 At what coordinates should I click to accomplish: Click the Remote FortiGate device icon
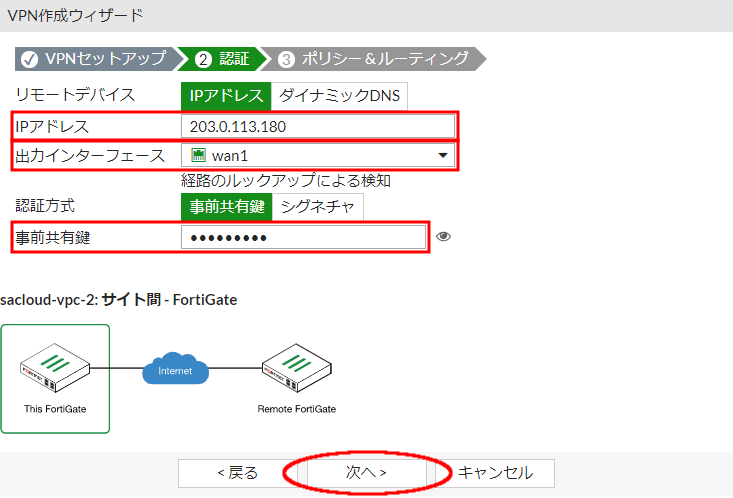(x=296, y=367)
